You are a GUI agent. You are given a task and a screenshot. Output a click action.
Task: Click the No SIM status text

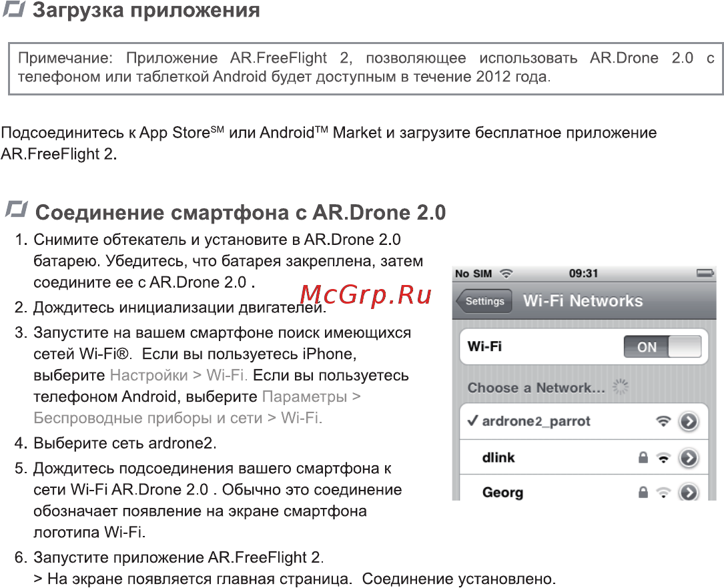[x=473, y=274]
